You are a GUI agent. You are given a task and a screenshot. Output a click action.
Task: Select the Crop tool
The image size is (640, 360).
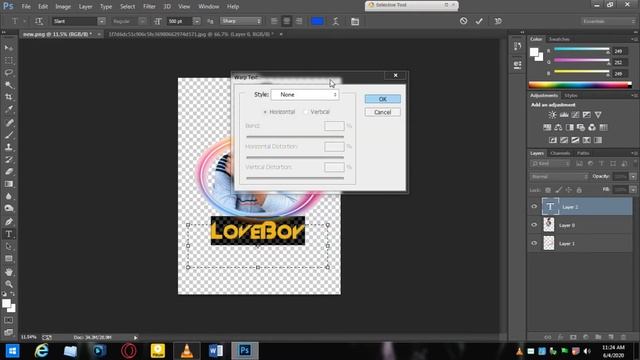click(x=9, y=97)
